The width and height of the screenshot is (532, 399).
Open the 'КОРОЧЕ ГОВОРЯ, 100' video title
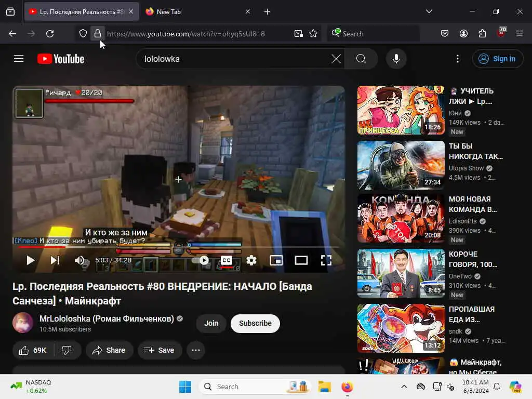(x=473, y=259)
